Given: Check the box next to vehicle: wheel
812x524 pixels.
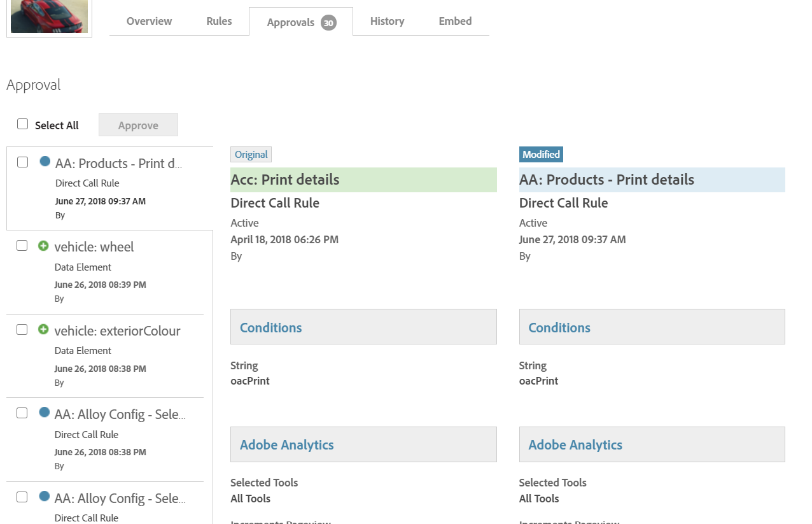Looking at the screenshot, I should (22, 245).
